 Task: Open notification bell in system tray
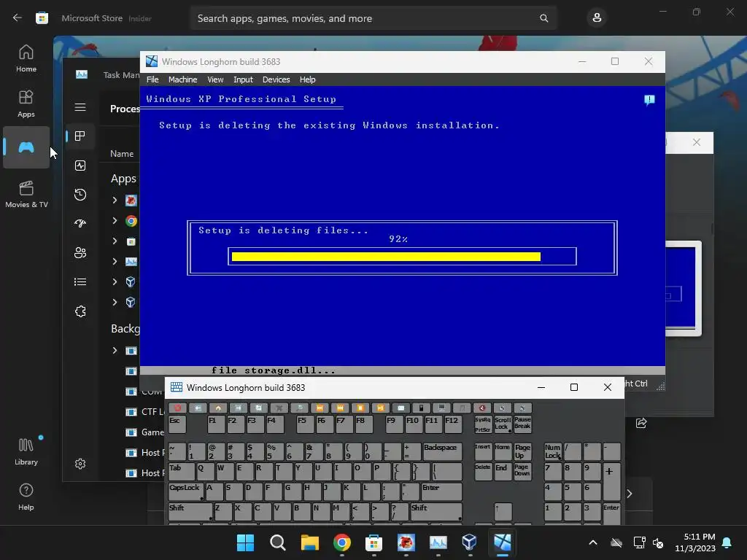[727, 542]
